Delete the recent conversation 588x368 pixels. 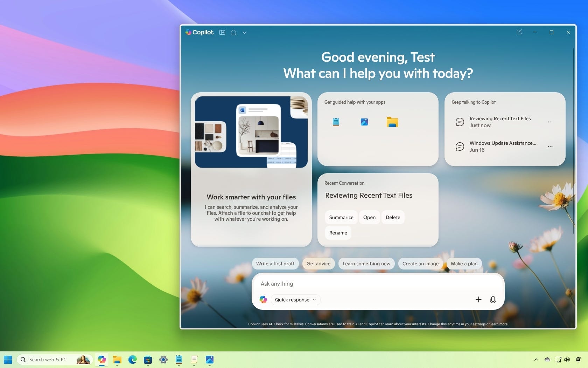coord(393,217)
